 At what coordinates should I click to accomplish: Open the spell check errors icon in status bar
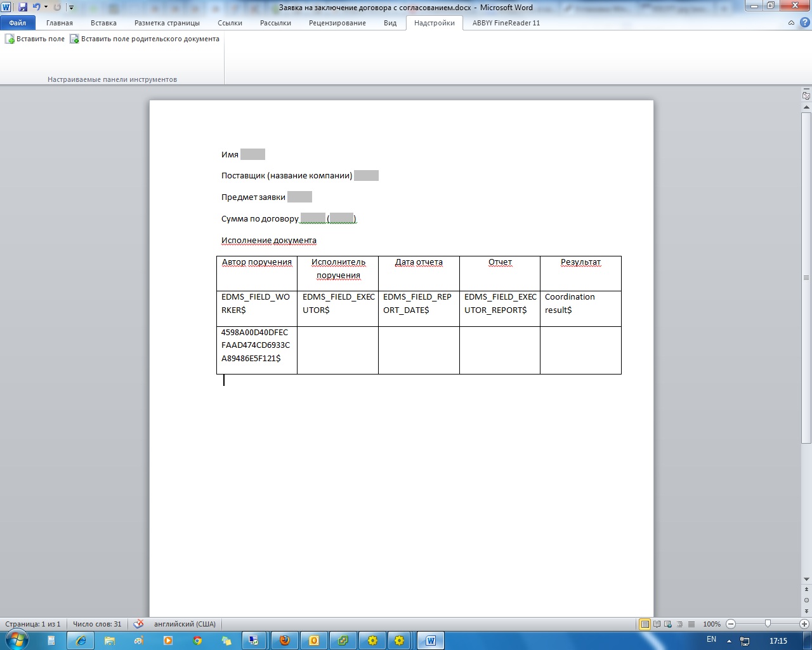coord(138,624)
